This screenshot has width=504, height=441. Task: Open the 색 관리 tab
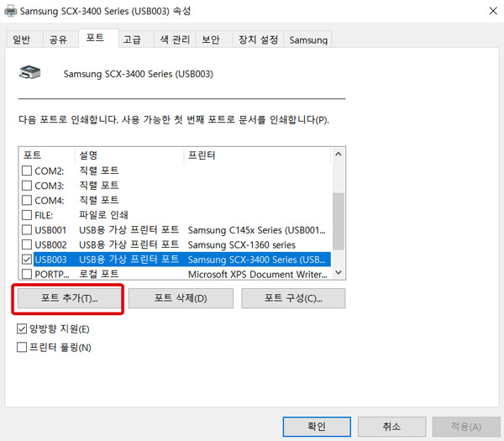[175, 39]
